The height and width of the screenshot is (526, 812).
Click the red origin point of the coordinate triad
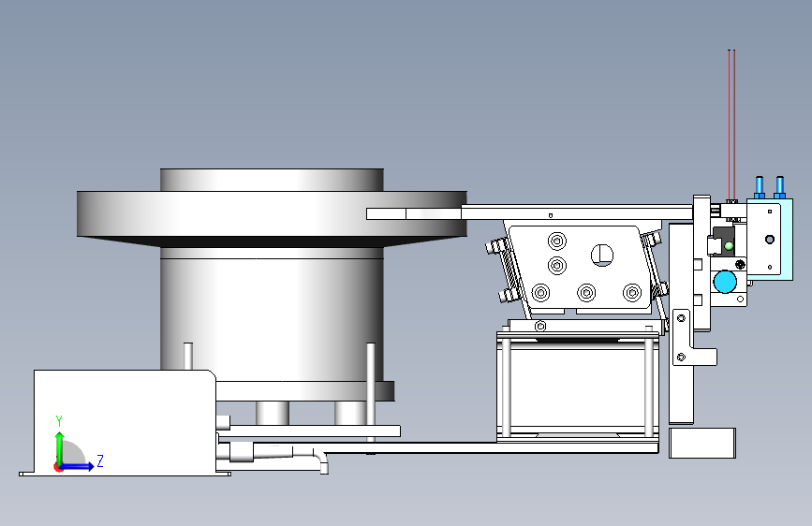pos(58,467)
